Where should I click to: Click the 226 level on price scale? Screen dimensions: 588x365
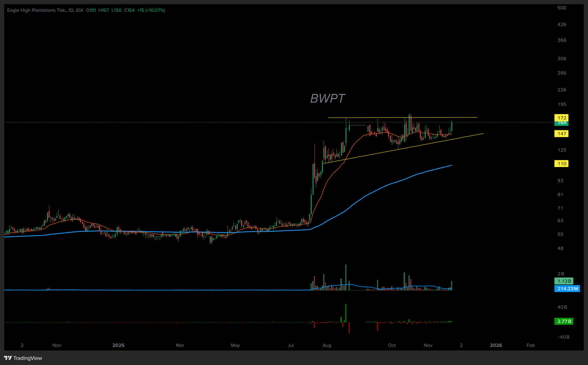pyautogui.click(x=562, y=90)
